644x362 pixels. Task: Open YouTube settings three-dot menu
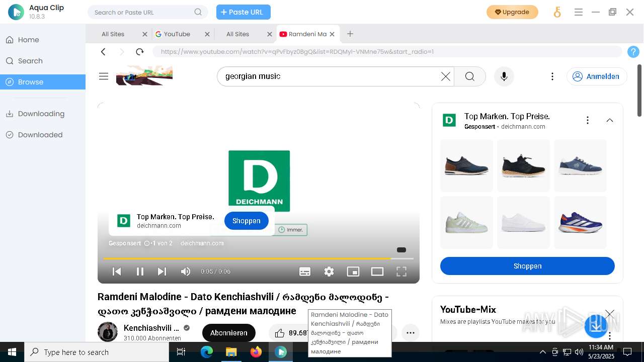(552, 76)
